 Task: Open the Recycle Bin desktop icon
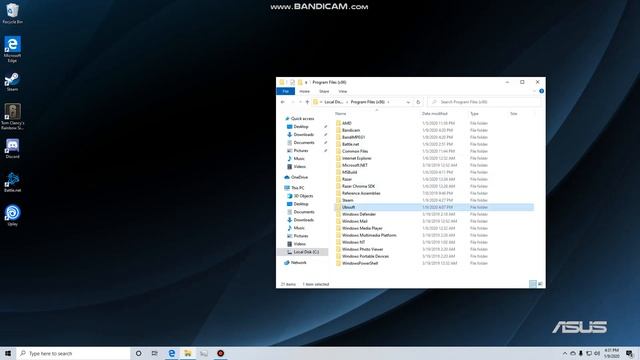pyautogui.click(x=12, y=13)
